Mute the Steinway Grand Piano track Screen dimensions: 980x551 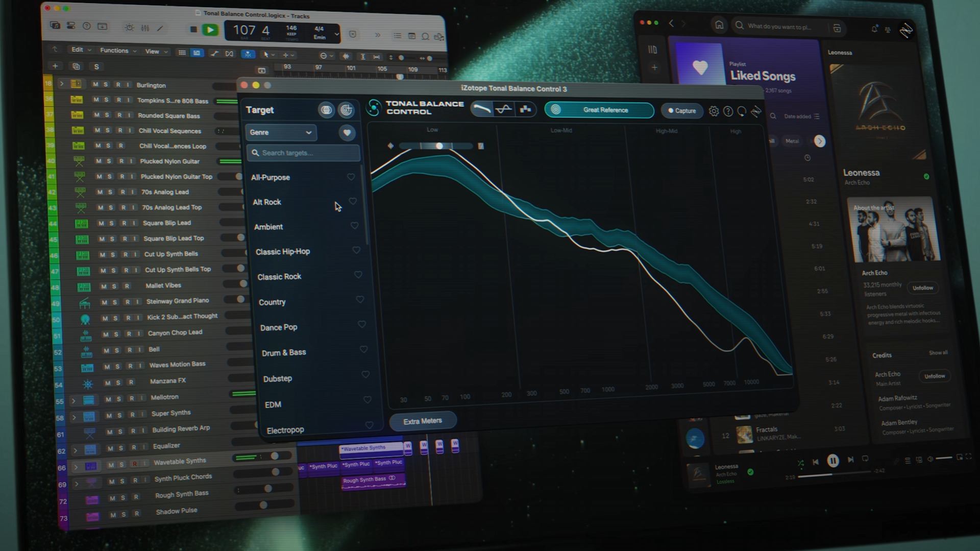tap(104, 302)
